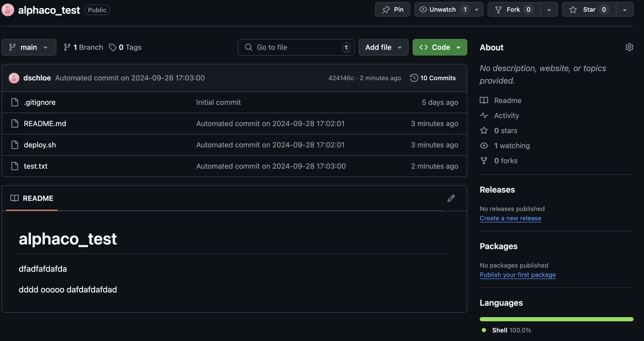
Task: Open the Unwatch notification options dropdown arrow
Action: tap(477, 10)
